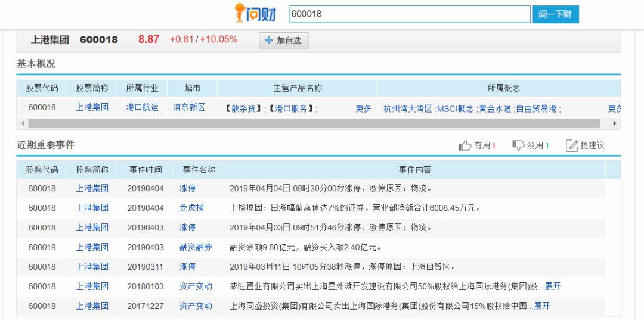Click the plus icon on 加自选 button
This screenshot has width=644, height=321.
[x=268, y=40]
